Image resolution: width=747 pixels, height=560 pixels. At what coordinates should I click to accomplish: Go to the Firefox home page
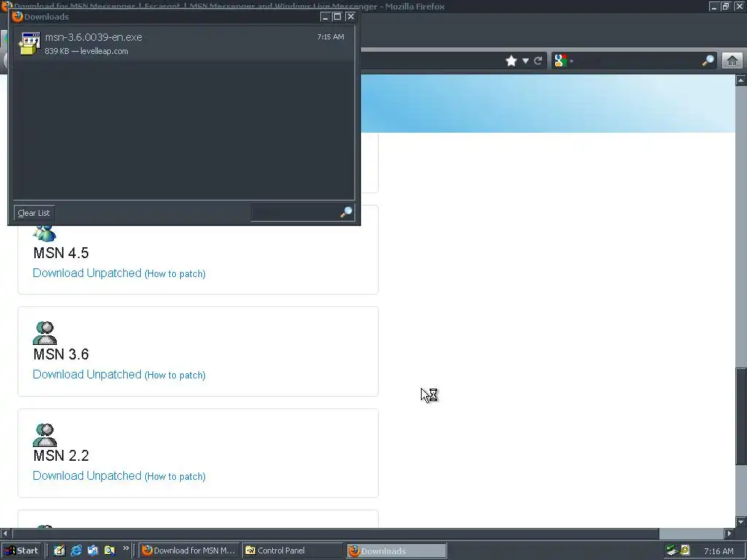[x=732, y=61]
